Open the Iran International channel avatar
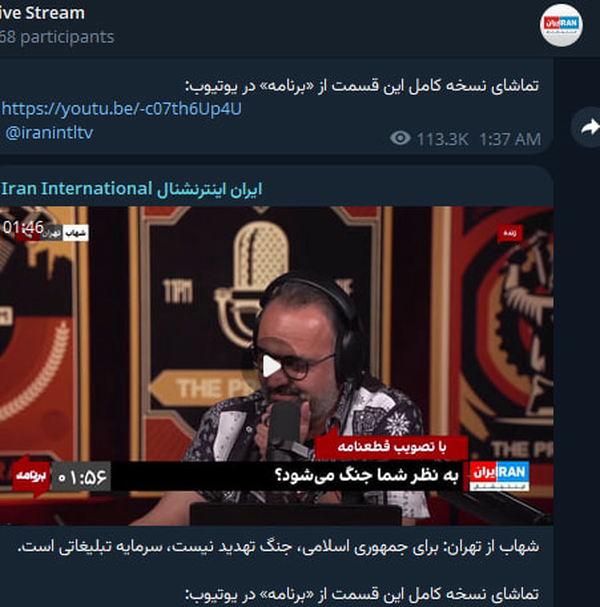 pos(561,25)
